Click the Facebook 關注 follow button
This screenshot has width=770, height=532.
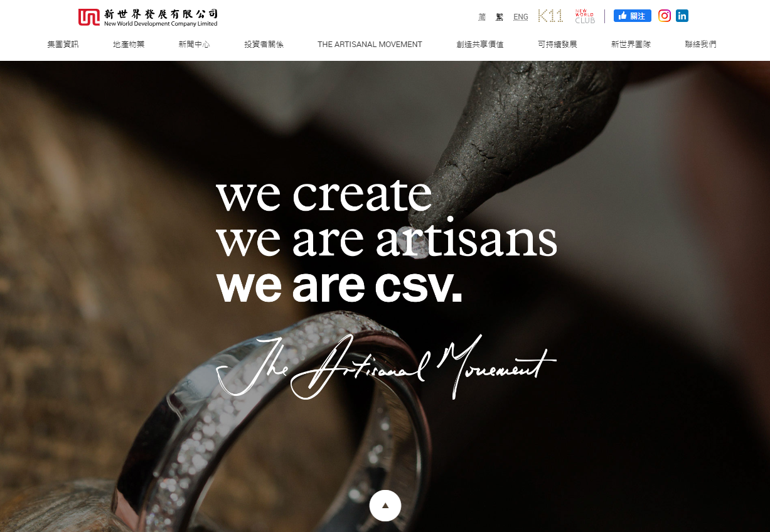coord(632,16)
